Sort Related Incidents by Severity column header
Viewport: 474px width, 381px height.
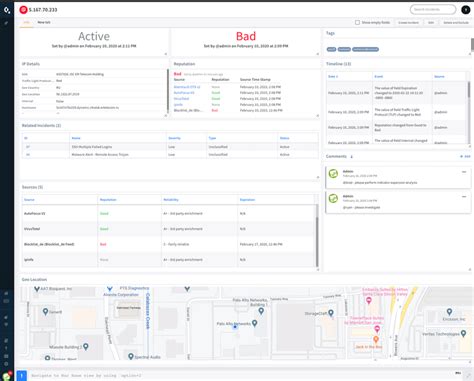pyautogui.click(x=174, y=138)
